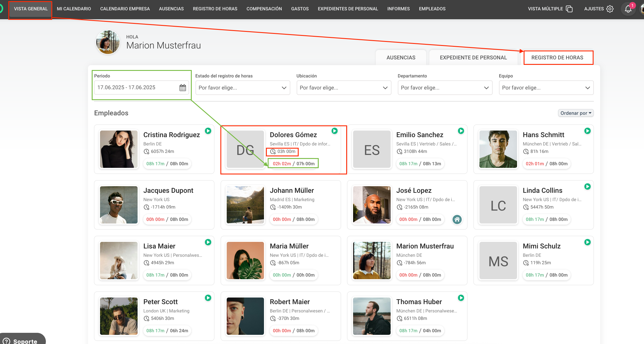Click the ES avatar of Emilio Sanchez
The image size is (644, 344).
click(372, 149)
